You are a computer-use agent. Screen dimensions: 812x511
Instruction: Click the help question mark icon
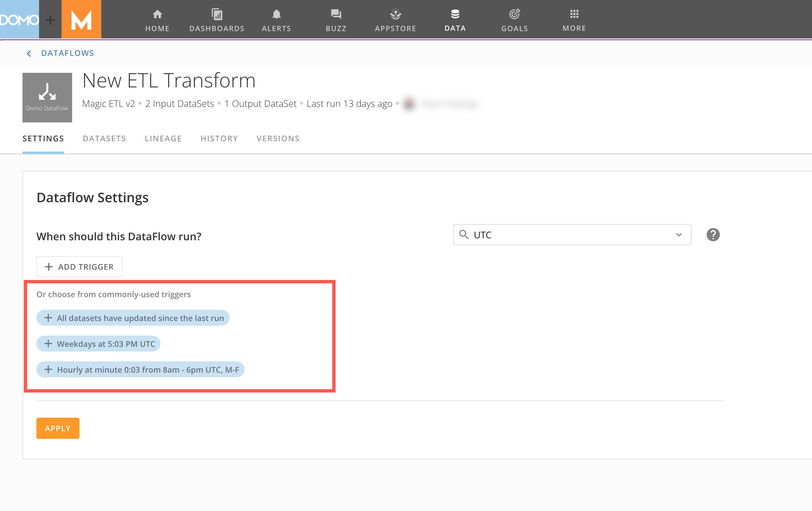pyautogui.click(x=713, y=235)
